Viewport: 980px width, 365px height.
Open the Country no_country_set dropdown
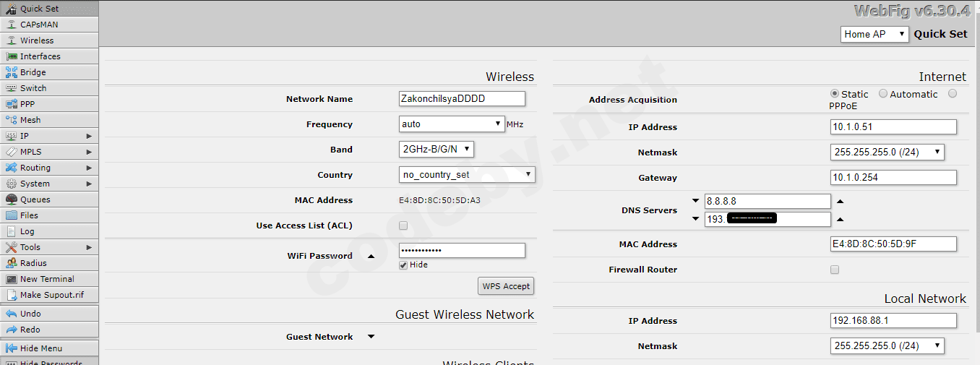(x=467, y=175)
